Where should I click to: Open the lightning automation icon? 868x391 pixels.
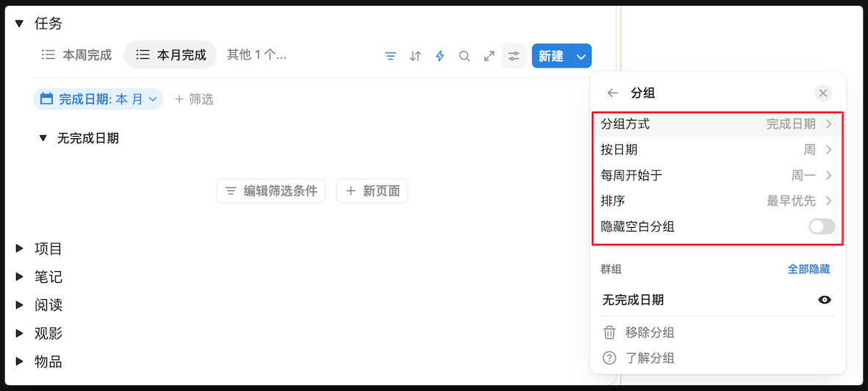[x=440, y=56]
